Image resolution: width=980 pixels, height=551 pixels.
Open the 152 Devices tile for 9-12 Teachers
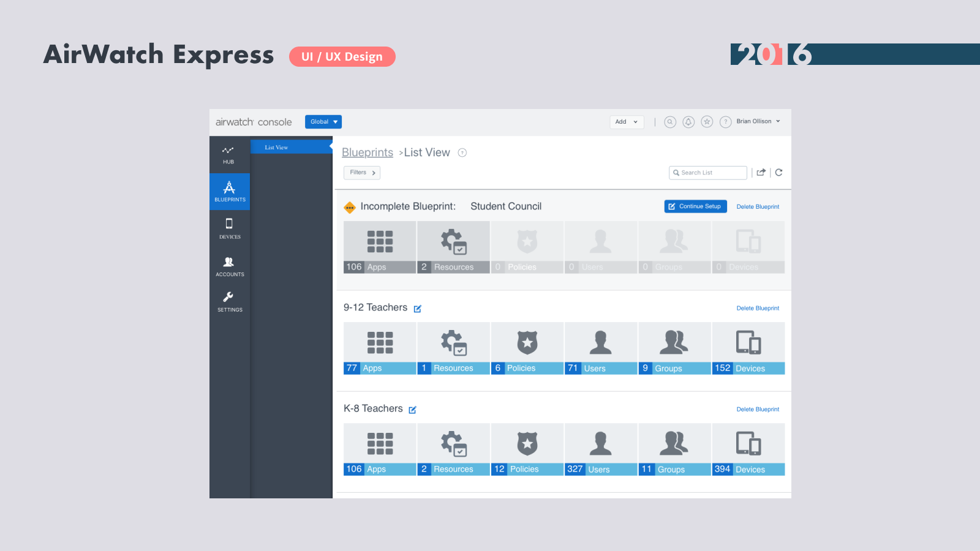click(748, 348)
